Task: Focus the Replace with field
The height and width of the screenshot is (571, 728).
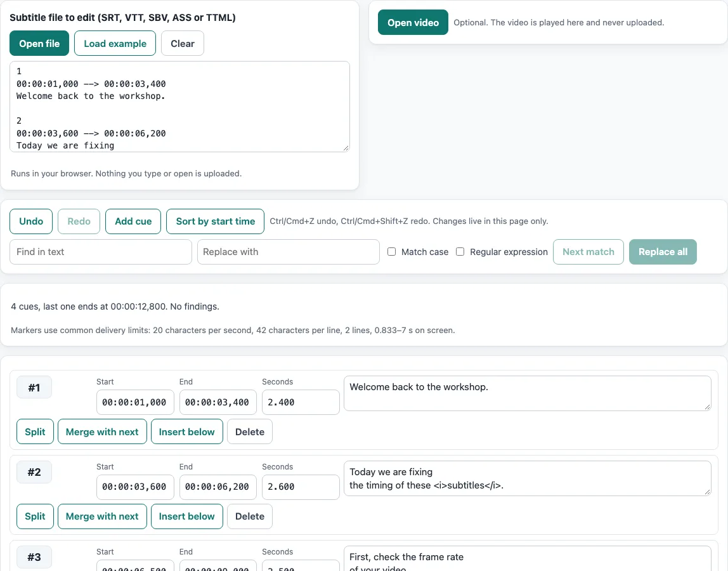Action: pyautogui.click(x=289, y=252)
